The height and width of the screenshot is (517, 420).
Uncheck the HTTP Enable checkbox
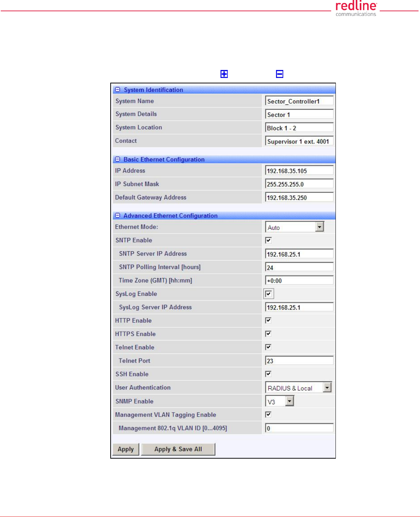click(268, 320)
